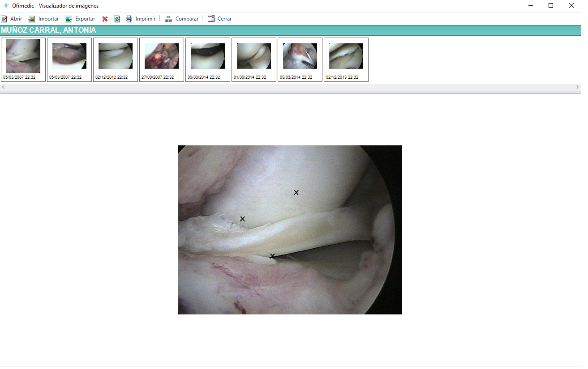The width and height of the screenshot is (588, 369).
Task: Select the second thumbnail showing a surgical instrument
Action: click(69, 56)
